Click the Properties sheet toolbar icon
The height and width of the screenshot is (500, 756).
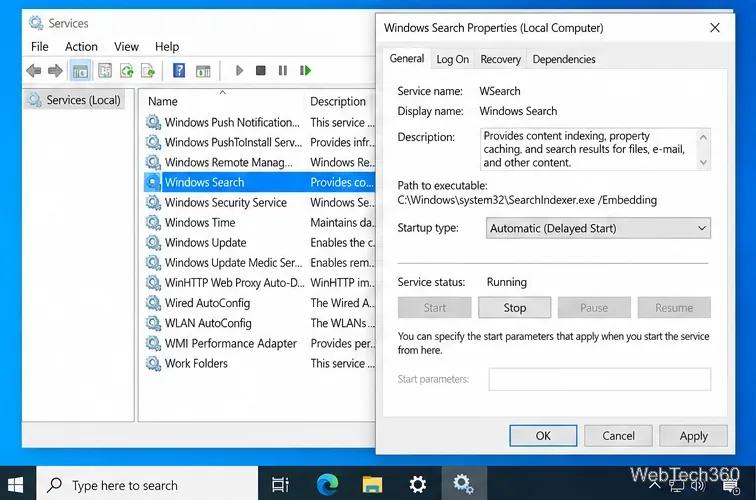coord(105,71)
